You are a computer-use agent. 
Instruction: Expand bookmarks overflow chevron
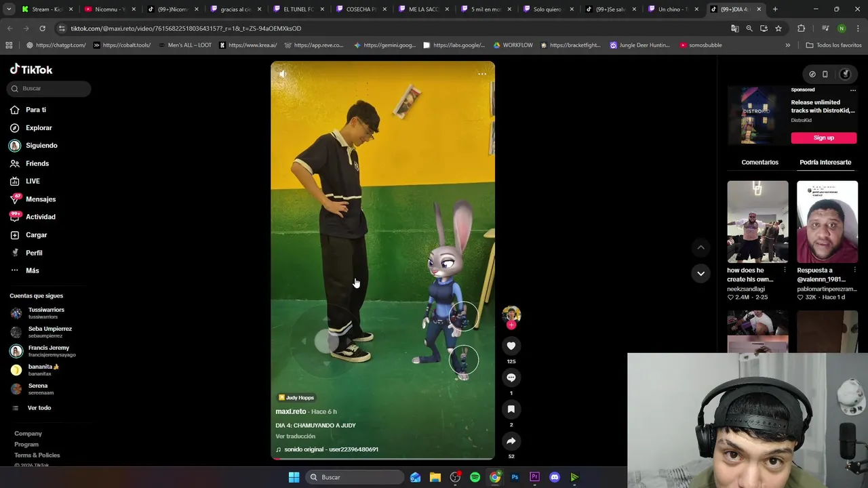pos(787,45)
